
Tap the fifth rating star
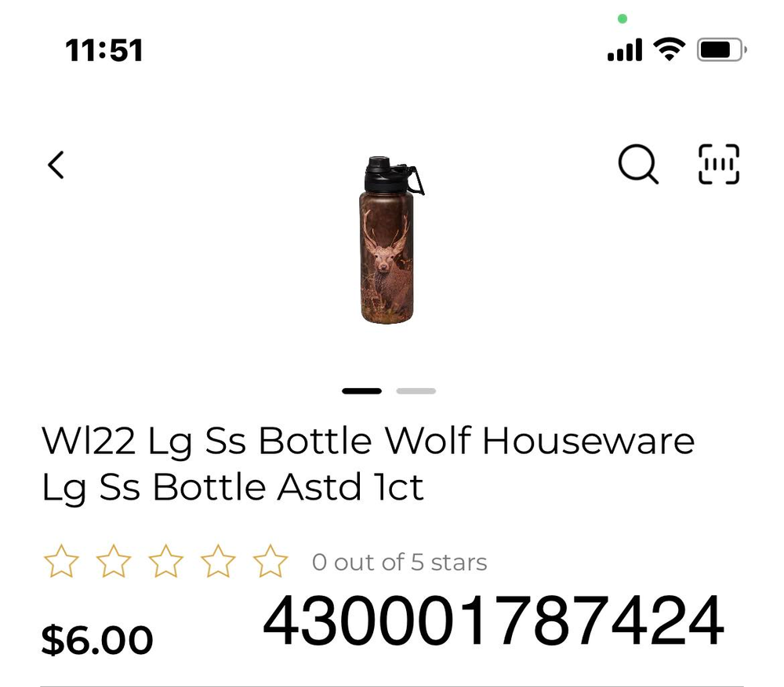pos(270,561)
